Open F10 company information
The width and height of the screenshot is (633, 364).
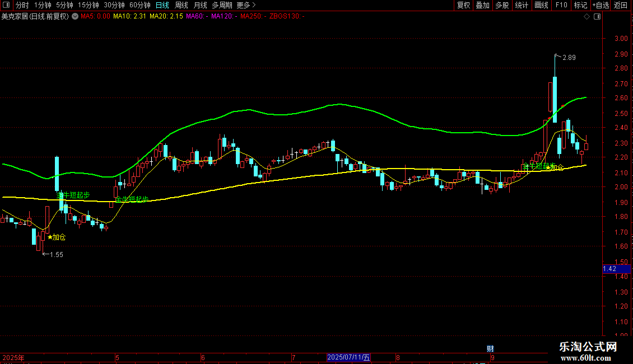click(561, 5)
